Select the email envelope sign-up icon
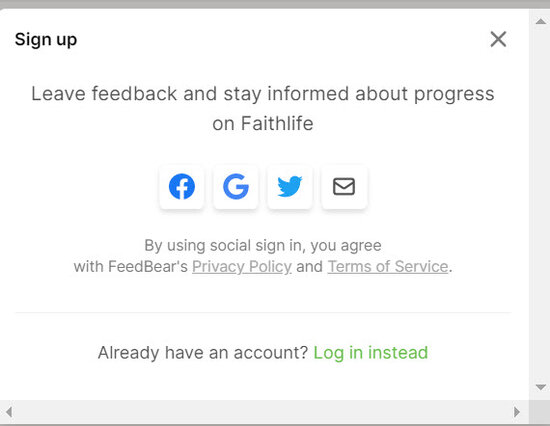The height and width of the screenshot is (426, 550). click(x=344, y=186)
